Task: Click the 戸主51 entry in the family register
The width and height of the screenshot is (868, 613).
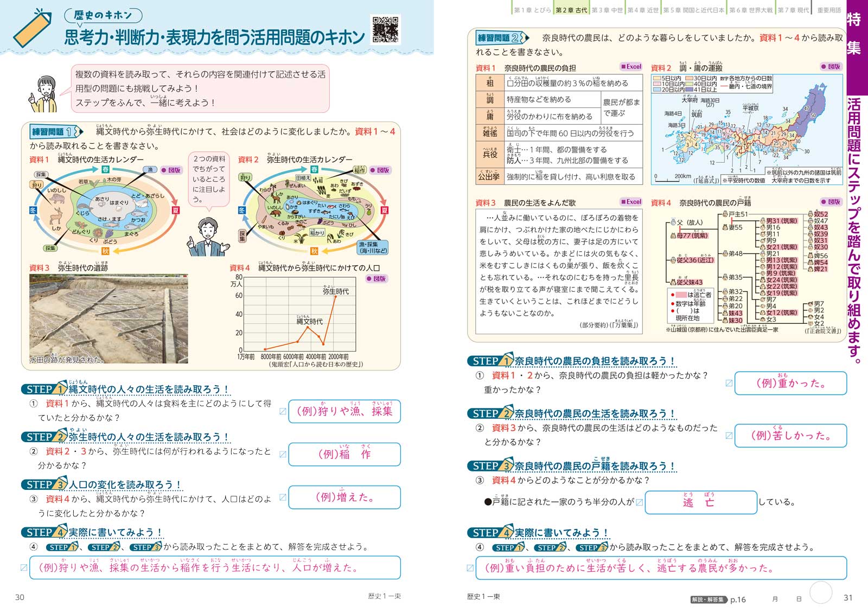Action: 736,214
